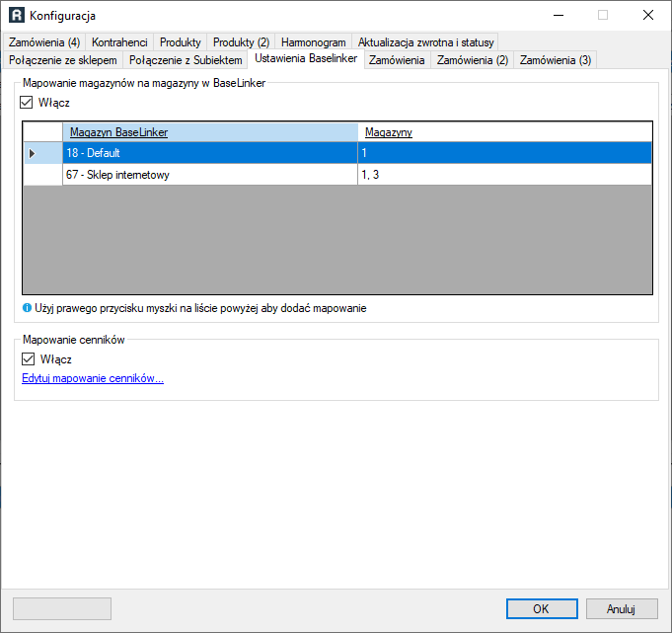The height and width of the screenshot is (633, 672).
Task: Confirm with the OK button
Action: pos(542,608)
